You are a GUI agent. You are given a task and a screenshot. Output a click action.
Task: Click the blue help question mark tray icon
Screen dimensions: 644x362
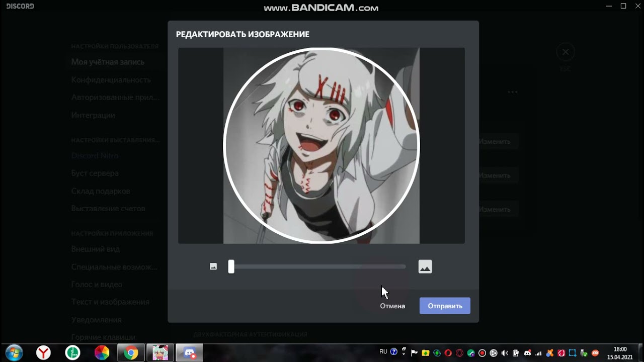pyautogui.click(x=393, y=352)
